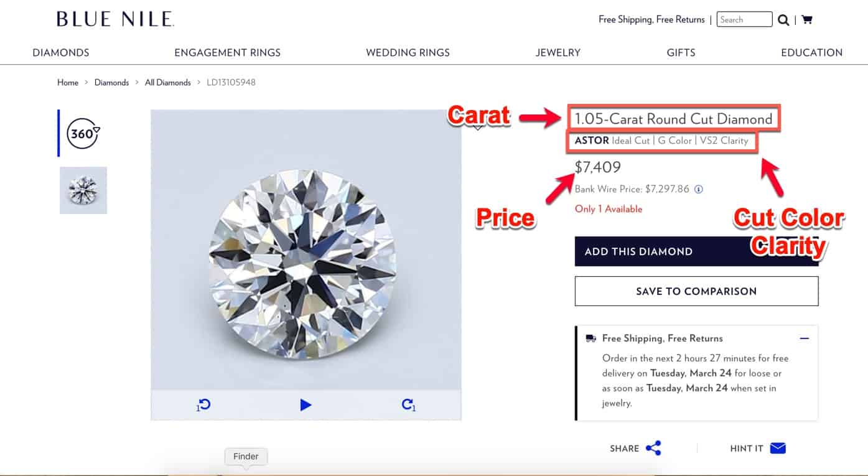Image resolution: width=868 pixels, height=476 pixels.
Task: Open the shopping cart icon
Action: click(x=807, y=19)
